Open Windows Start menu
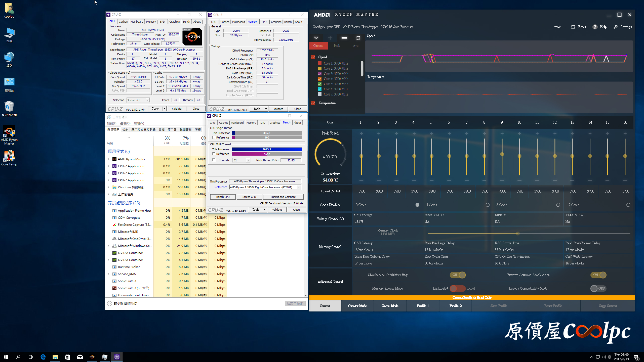This screenshot has width=644, height=362. pyautogui.click(x=6, y=357)
